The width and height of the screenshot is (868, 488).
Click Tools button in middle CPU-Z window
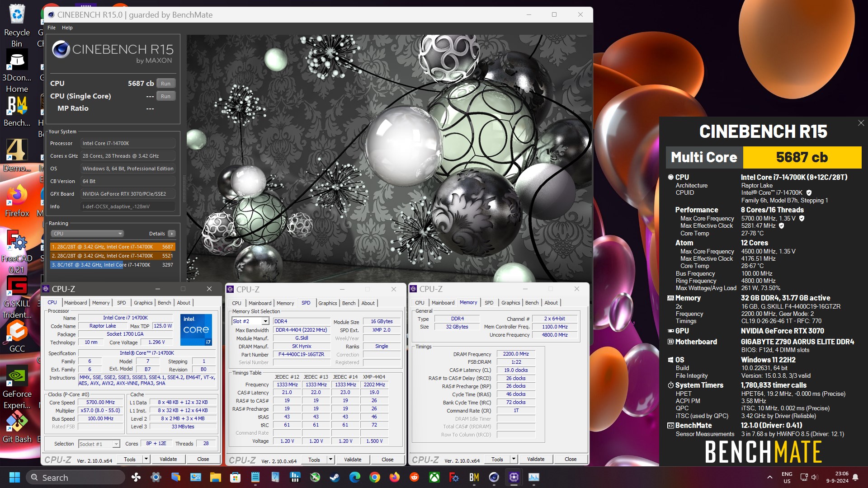(314, 460)
